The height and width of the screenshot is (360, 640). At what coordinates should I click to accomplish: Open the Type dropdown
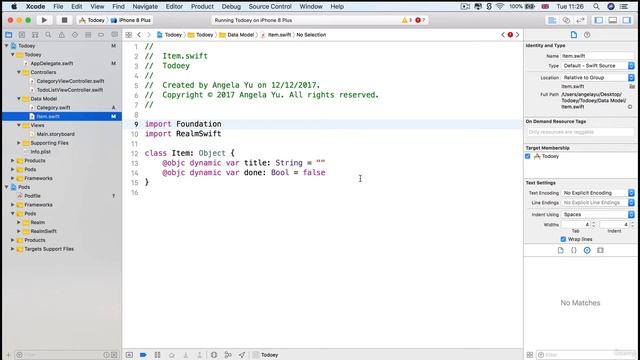(x=598, y=66)
